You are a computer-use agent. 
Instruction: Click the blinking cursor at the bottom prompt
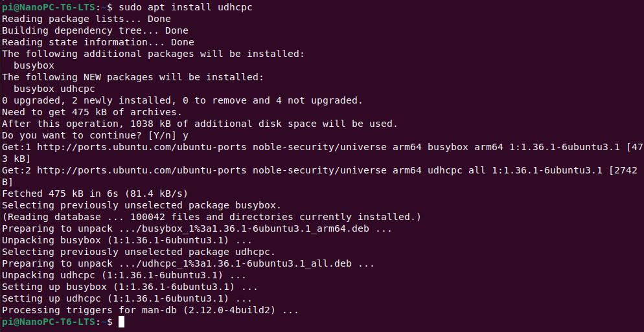[121, 322]
